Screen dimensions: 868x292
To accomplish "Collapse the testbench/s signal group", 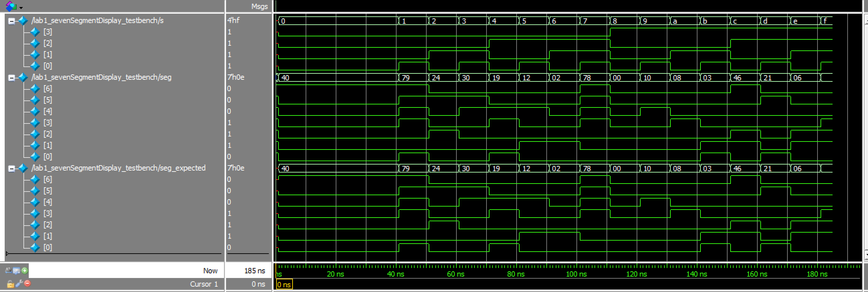I will click(x=11, y=21).
